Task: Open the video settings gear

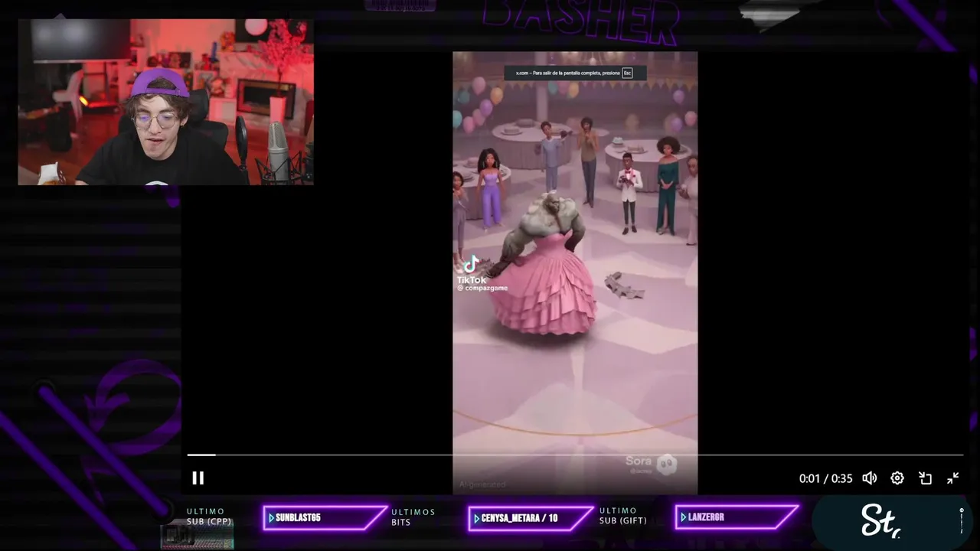Action: (x=897, y=478)
